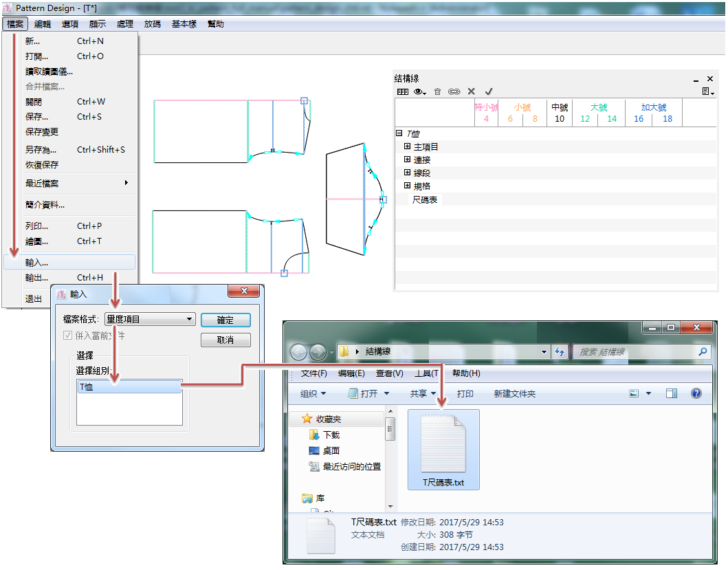Toggle the Explorer preview pane icon
728x570 pixels.
(672, 393)
